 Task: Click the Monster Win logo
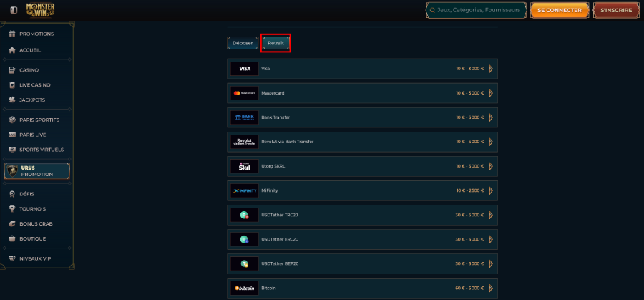(42, 10)
